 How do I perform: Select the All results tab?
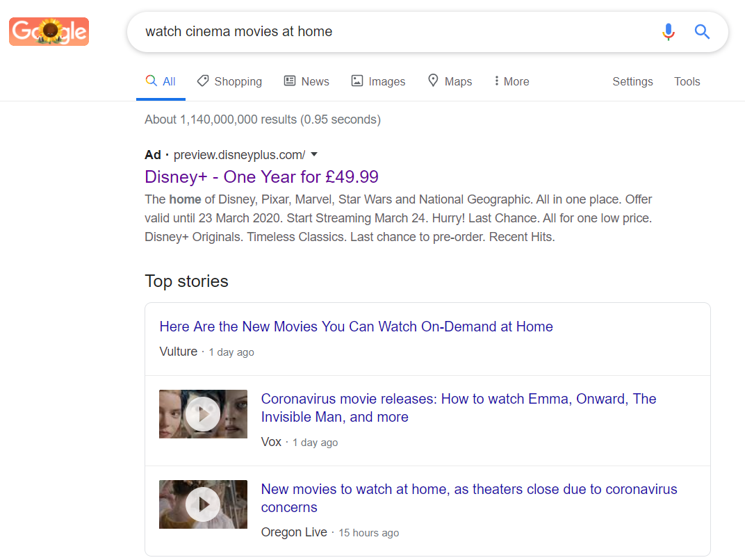point(161,81)
